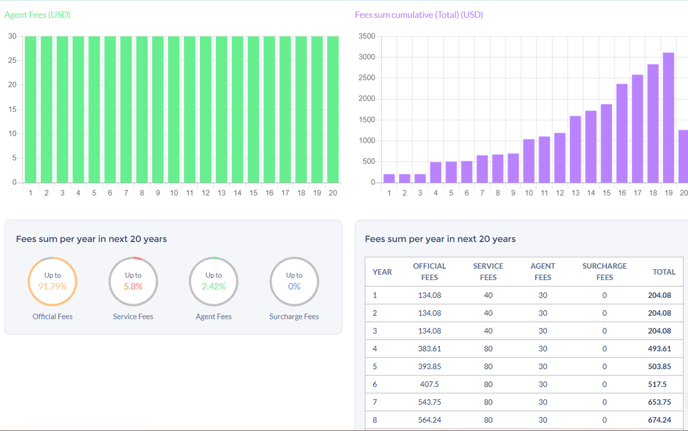Click the Official Fees 91.79% circular gauge
Viewport: 688px width, 431px height.
coord(52,282)
